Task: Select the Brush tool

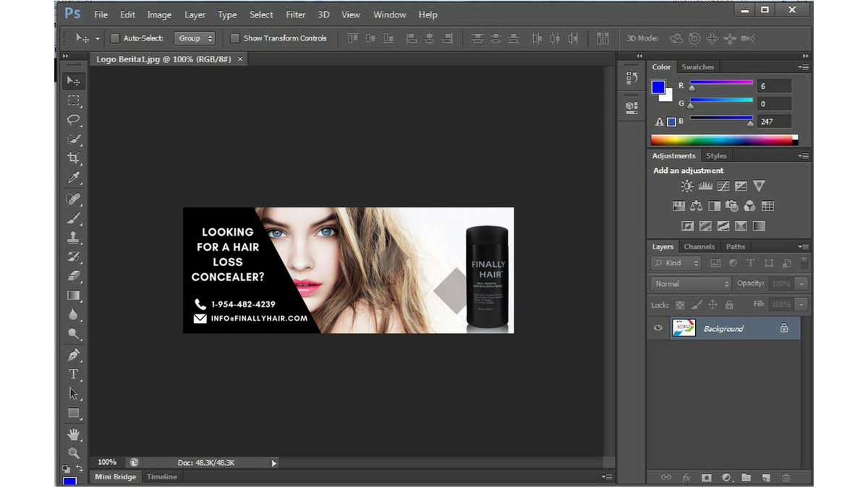Action: pyautogui.click(x=74, y=218)
